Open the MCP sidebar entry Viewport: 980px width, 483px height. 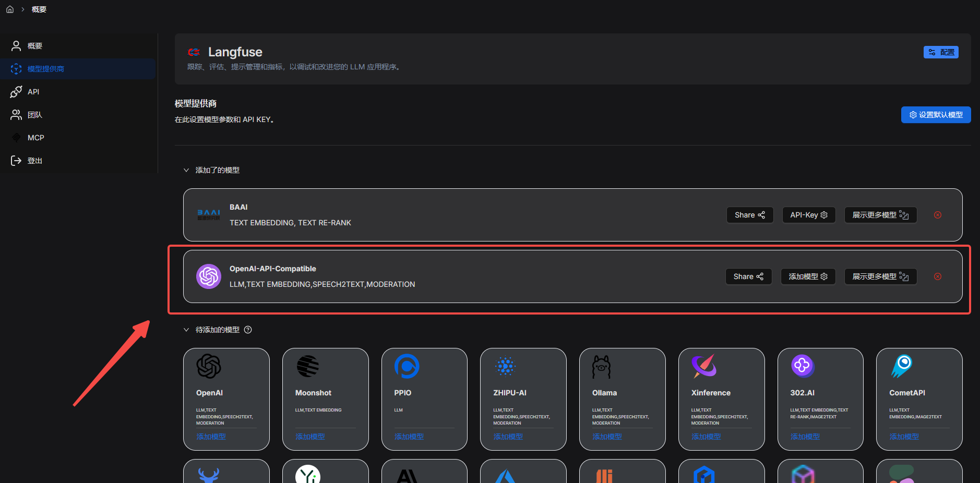click(x=78, y=138)
